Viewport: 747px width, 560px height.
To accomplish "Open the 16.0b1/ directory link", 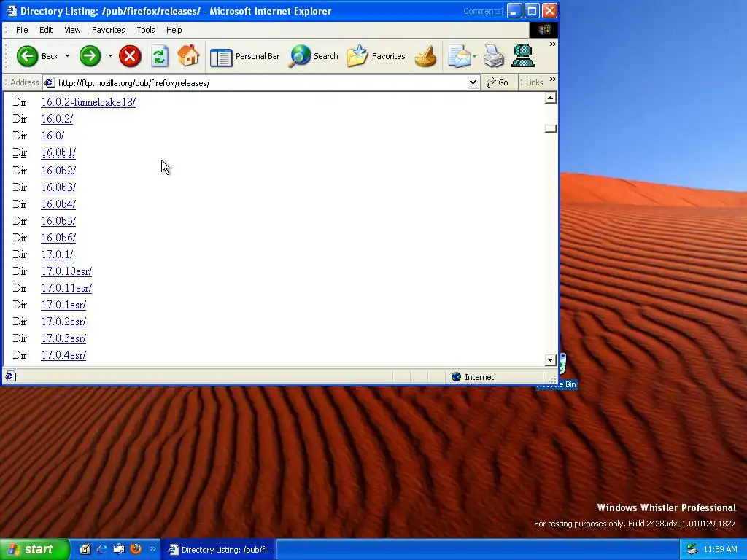I will coord(58,153).
